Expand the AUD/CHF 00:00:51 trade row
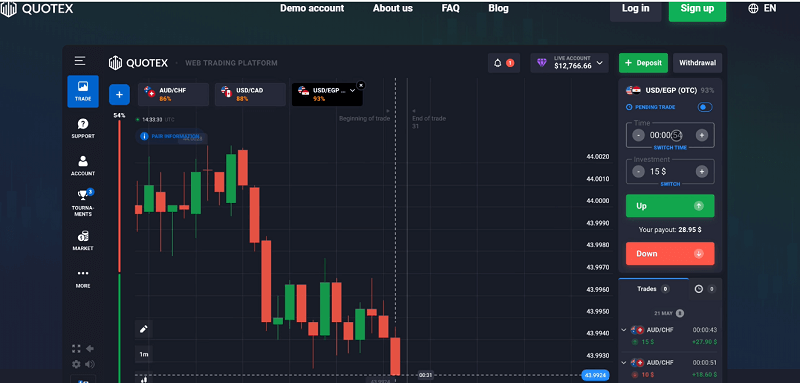Viewport: 800px width, 383px height. point(623,363)
